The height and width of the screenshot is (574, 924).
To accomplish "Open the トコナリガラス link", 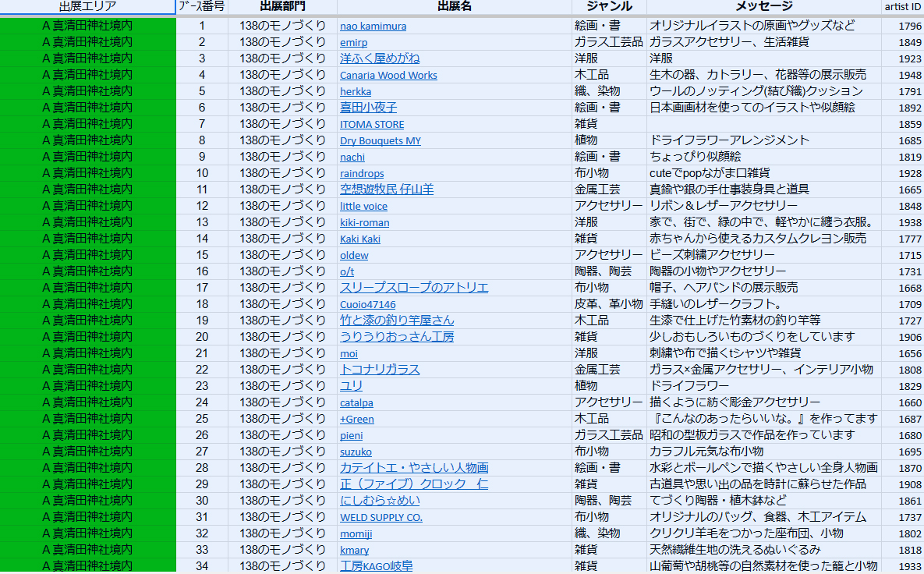I will coord(380,370).
